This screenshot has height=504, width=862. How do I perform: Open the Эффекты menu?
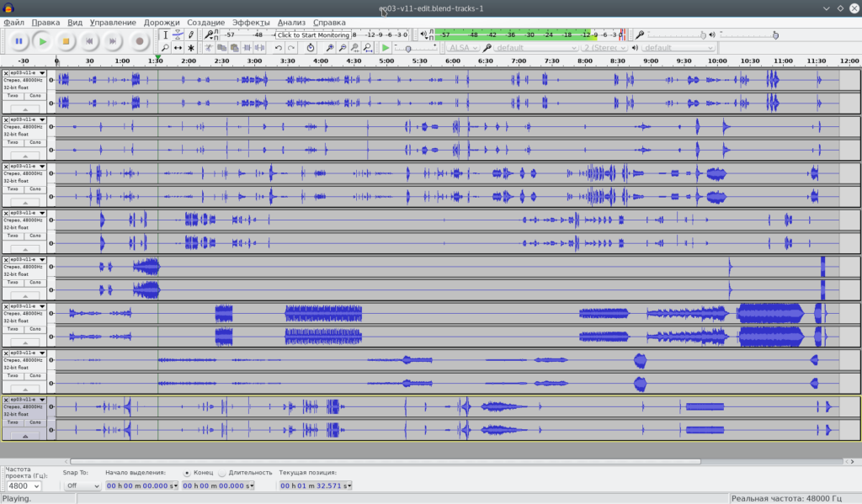pos(251,23)
